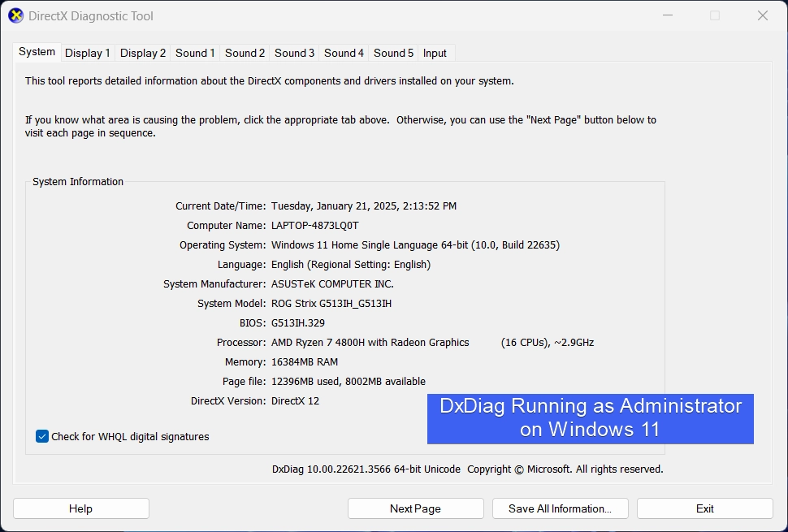Viewport: 788px width, 532px height.
Task: Go to the Sound 3 tab
Action: (295, 53)
